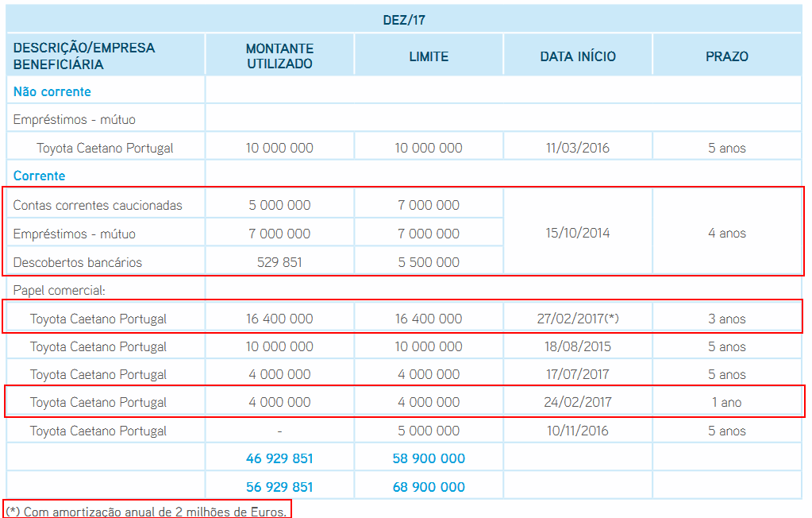Select the total 56 929 851
The height and width of the screenshot is (518, 812).
279,487
